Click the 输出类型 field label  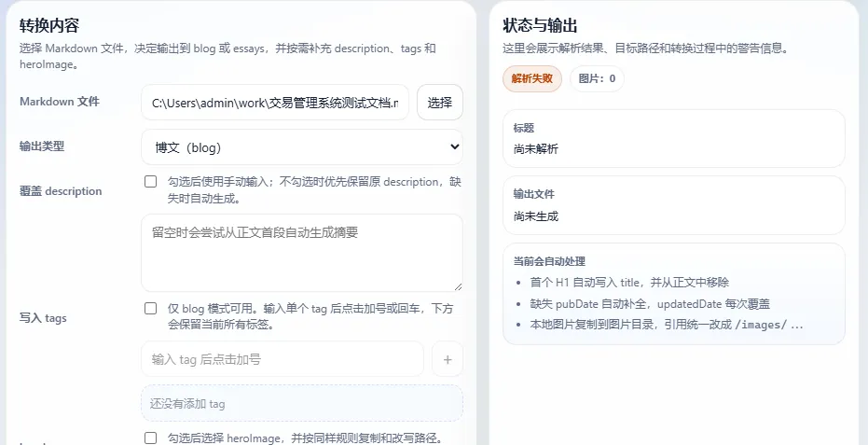click(x=42, y=146)
